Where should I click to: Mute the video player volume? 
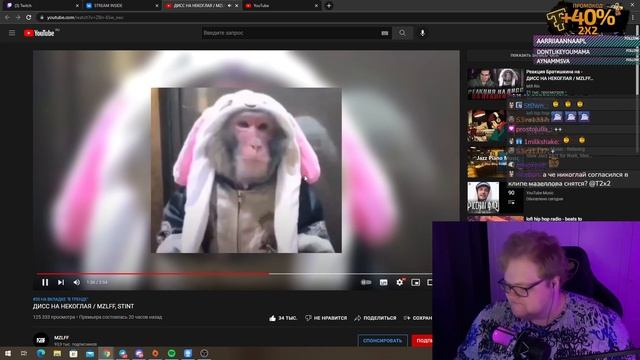tap(76, 282)
